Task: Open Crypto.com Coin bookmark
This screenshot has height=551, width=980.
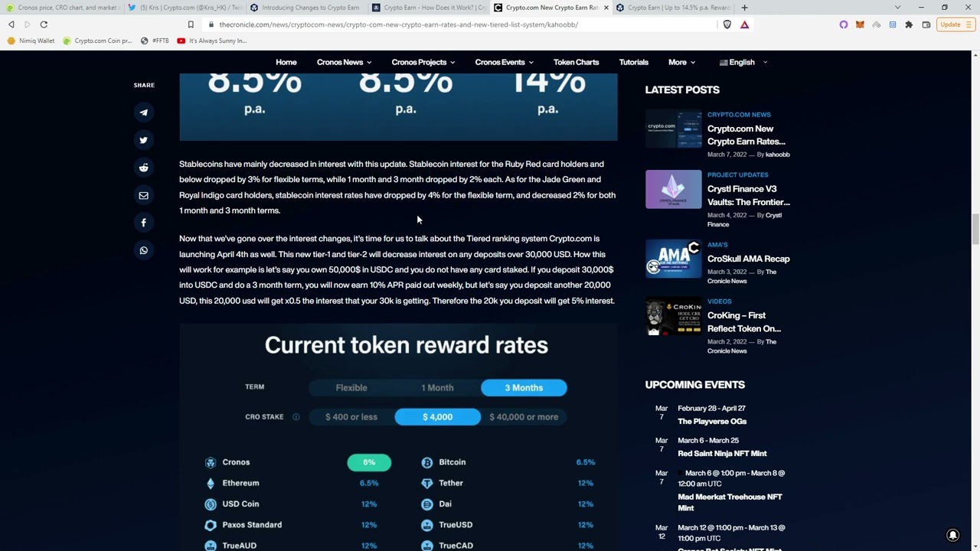Action: 97,41
